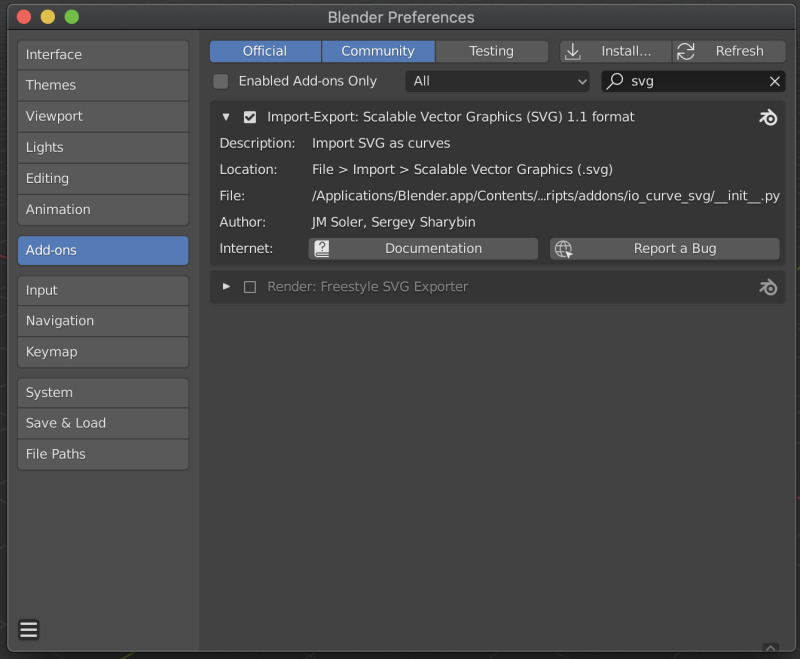Click the Install... button label
Screen dimensions: 800x659
coord(626,52)
